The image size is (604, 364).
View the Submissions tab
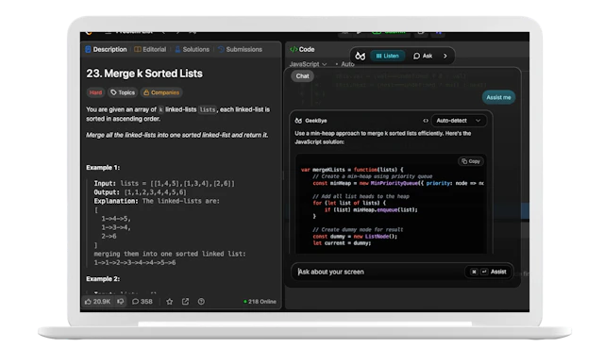pyautogui.click(x=240, y=49)
